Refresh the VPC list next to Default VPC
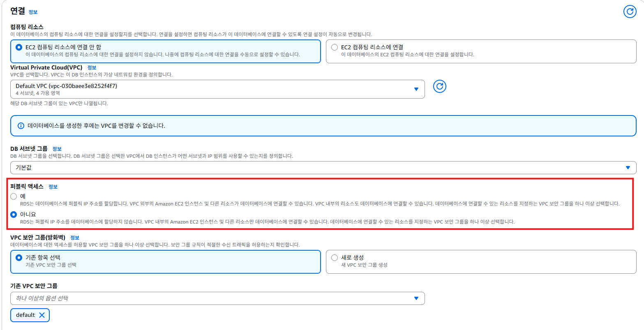 coord(440,86)
